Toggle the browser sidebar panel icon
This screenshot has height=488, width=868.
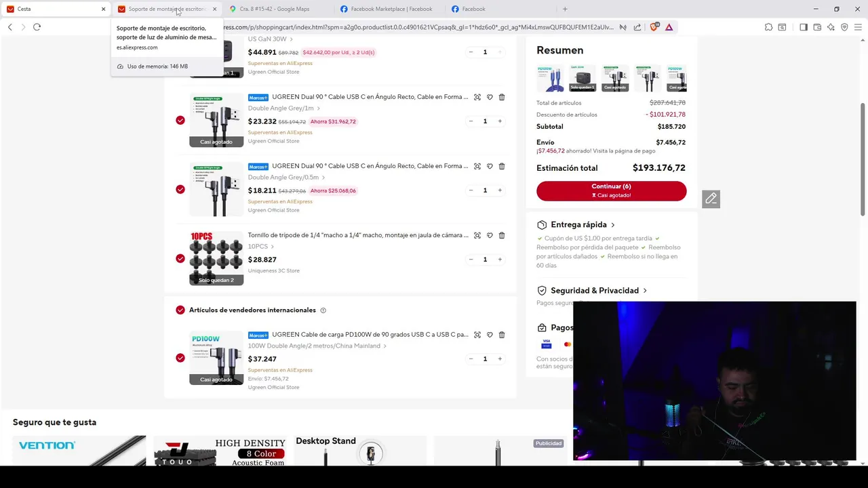click(804, 27)
